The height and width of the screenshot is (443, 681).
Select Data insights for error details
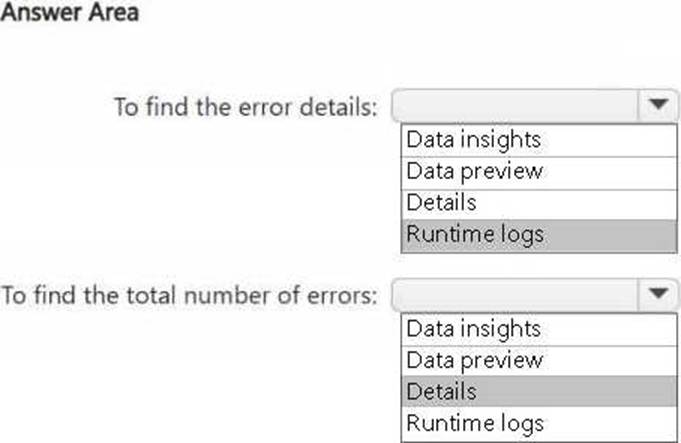tap(539, 140)
